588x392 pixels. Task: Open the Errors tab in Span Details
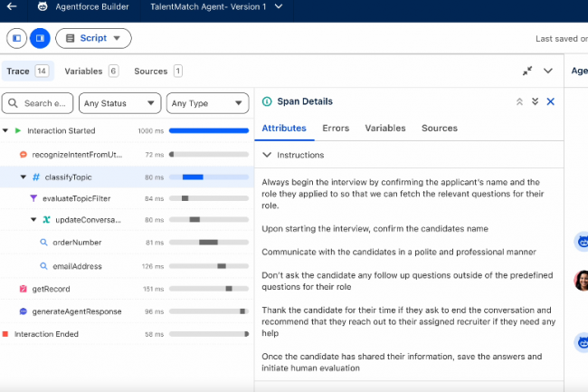tap(336, 129)
